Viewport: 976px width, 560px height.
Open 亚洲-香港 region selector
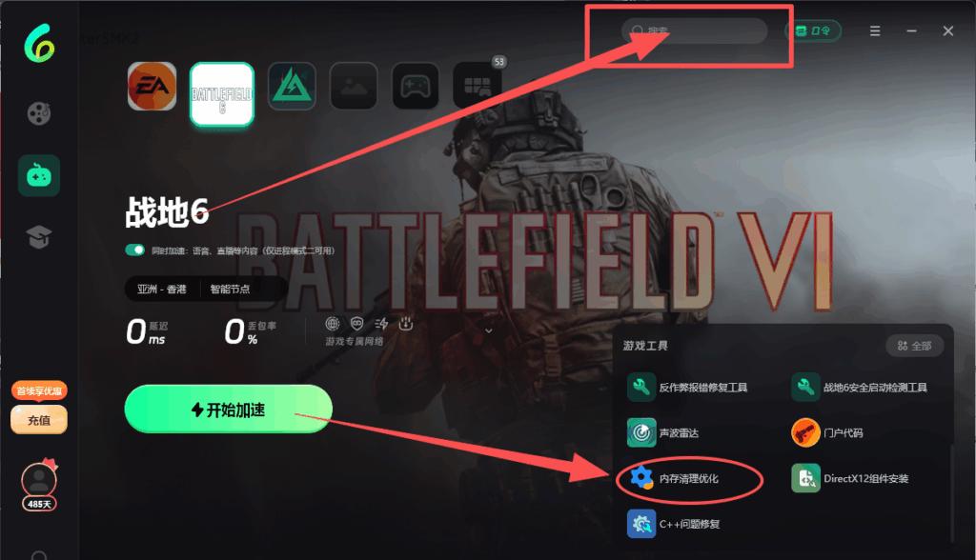[x=162, y=289]
